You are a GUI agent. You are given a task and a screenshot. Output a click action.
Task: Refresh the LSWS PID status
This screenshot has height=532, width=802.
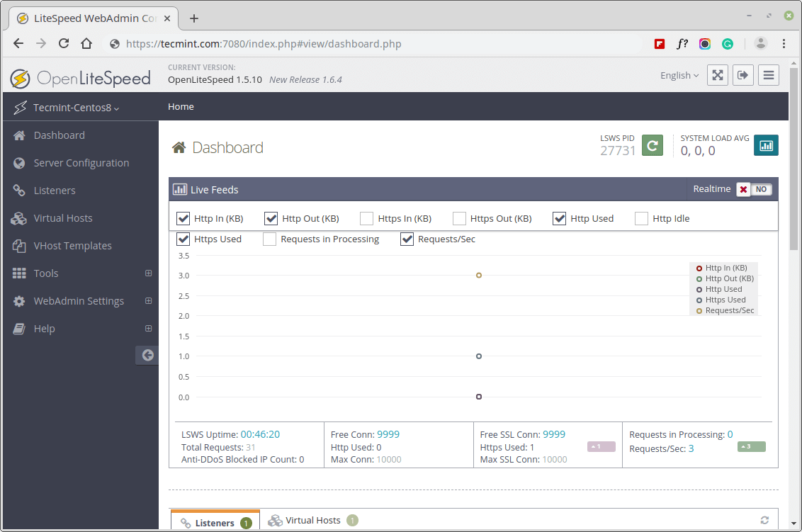click(652, 145)
